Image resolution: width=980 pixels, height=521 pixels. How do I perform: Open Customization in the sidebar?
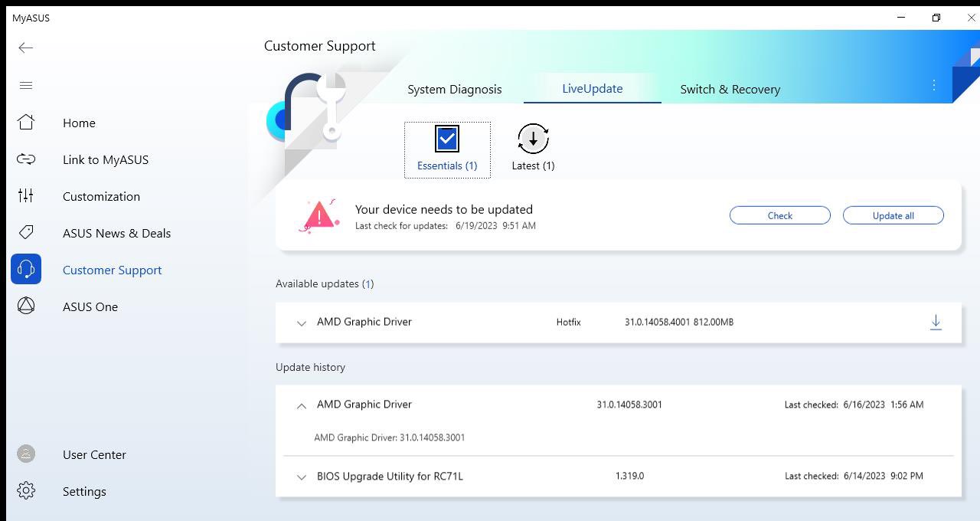pyautogui.click(x=101, y=196)
